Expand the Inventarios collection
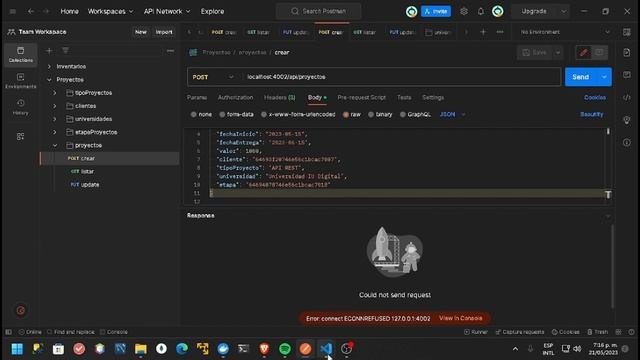 point(49,66)
